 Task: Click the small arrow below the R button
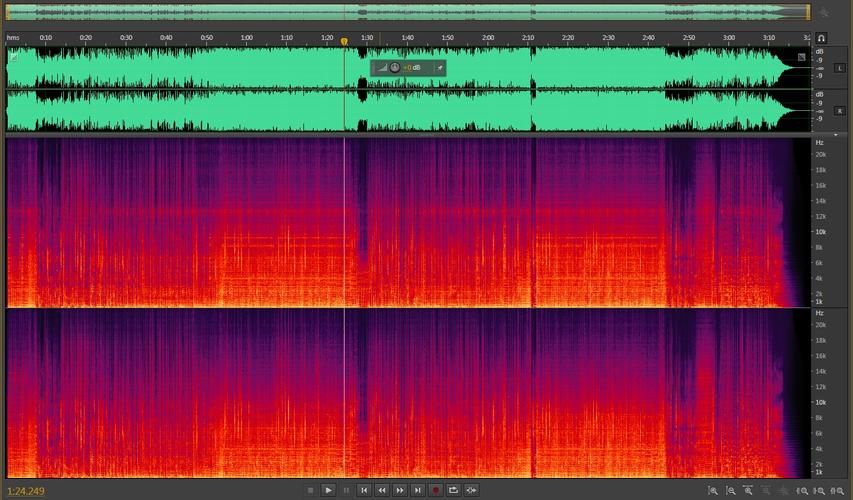click(x=836, y=134)
